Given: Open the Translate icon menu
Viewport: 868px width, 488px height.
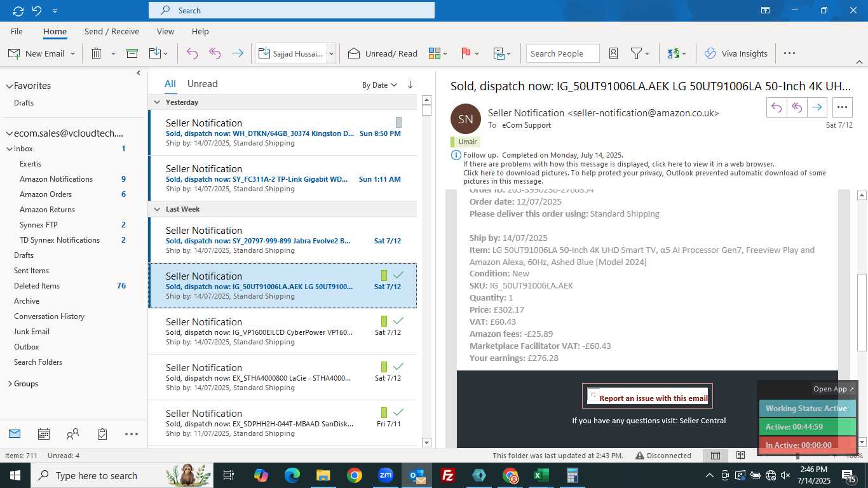Looking at the screenshot, I should click(677, 53).
